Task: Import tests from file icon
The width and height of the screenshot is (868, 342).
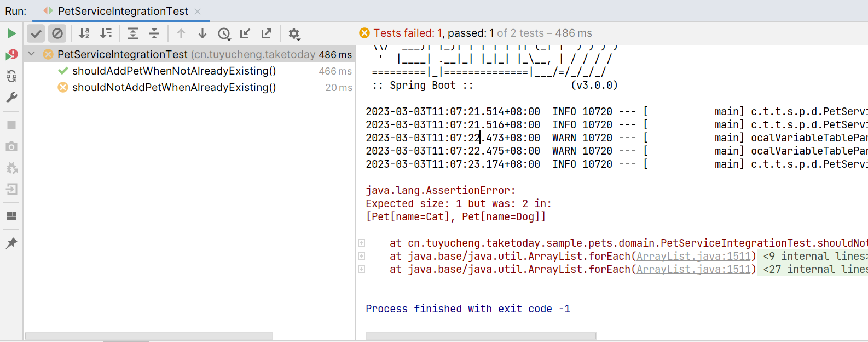Action: [x=245, y=33]
